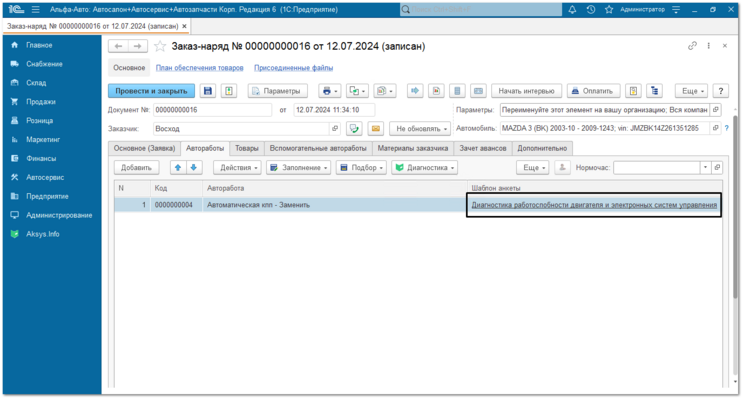Open the Диагностика dropdown menu
The height and width of the screenshot is (399, 743).
click(x=425, y=167)
